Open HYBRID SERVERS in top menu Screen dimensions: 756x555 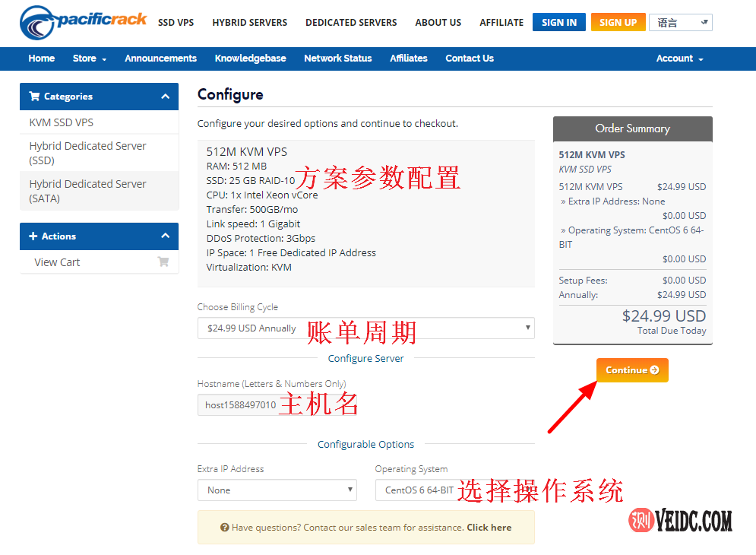click(x=250, y=23)
